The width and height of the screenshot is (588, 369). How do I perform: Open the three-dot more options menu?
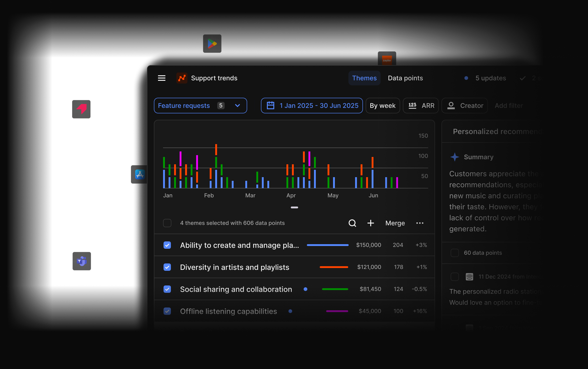419,223
